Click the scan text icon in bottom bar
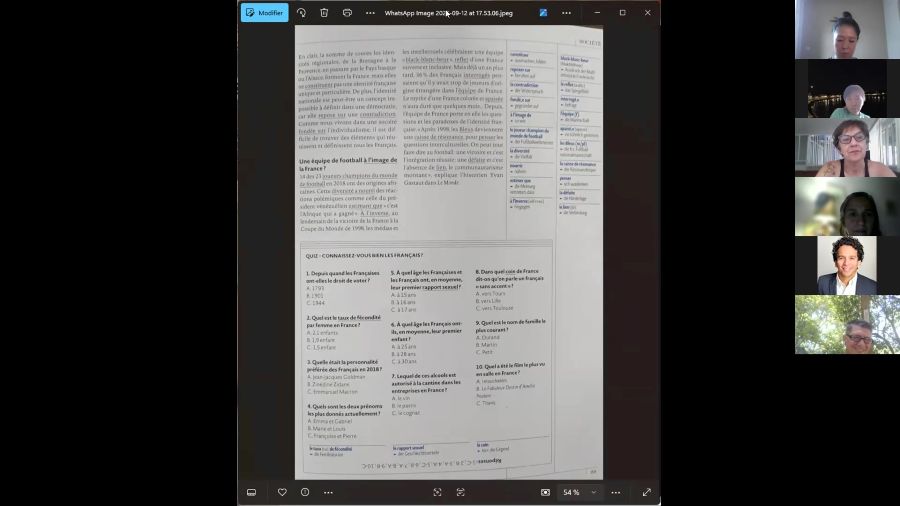The image size is (900, 506). [460, 492]
